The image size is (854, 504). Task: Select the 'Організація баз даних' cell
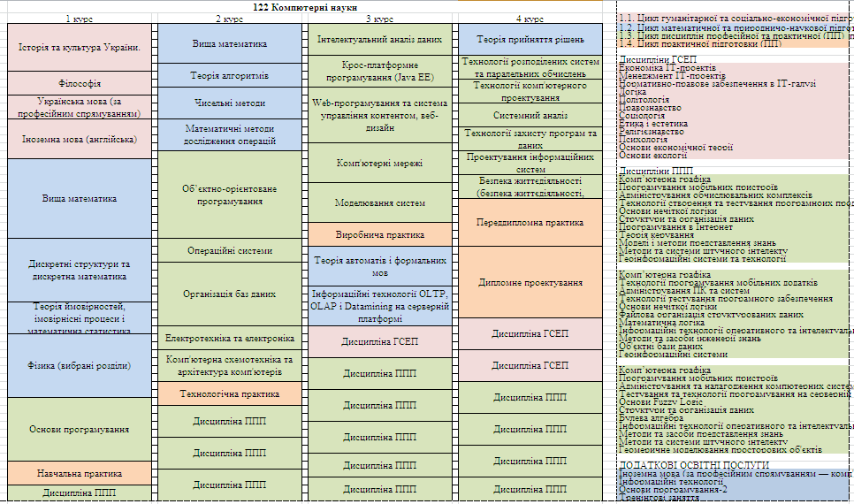tap(229, 294)
